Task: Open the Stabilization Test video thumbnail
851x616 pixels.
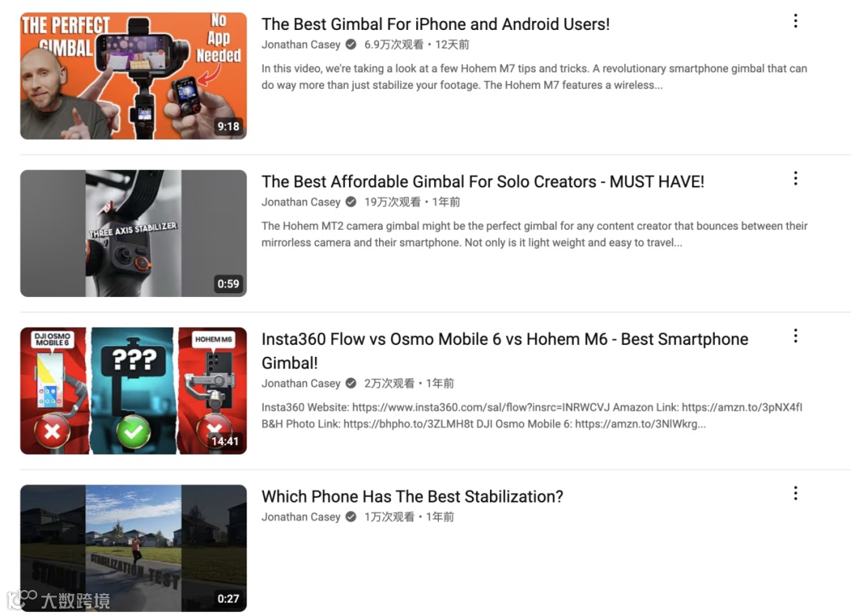Action: click(x=133, y=548)
